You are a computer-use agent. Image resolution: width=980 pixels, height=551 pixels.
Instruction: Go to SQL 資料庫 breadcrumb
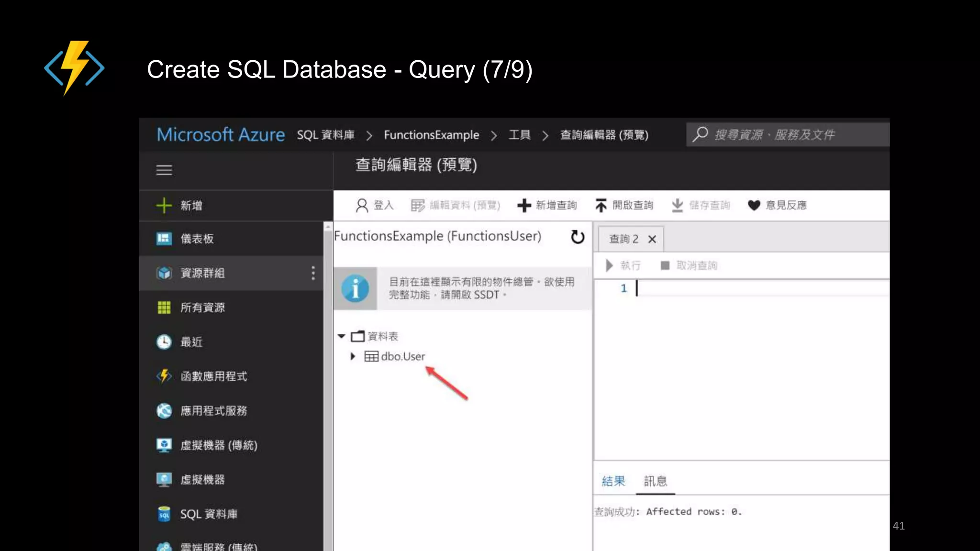pos(325,135)
